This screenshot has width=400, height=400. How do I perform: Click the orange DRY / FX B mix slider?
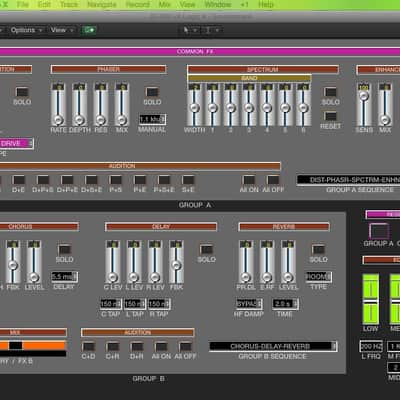pos(33,346)
